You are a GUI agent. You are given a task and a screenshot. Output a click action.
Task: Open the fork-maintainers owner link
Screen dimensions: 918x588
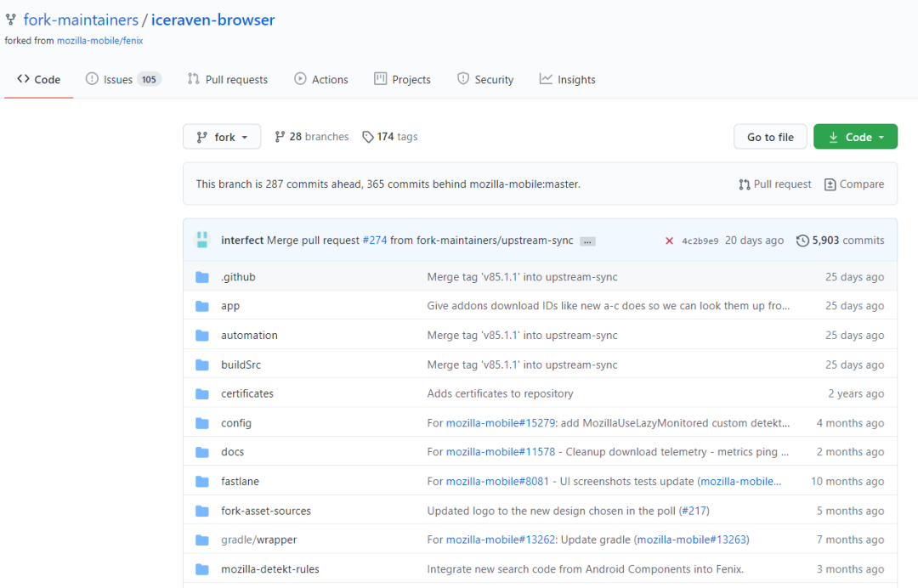point(81,20)
